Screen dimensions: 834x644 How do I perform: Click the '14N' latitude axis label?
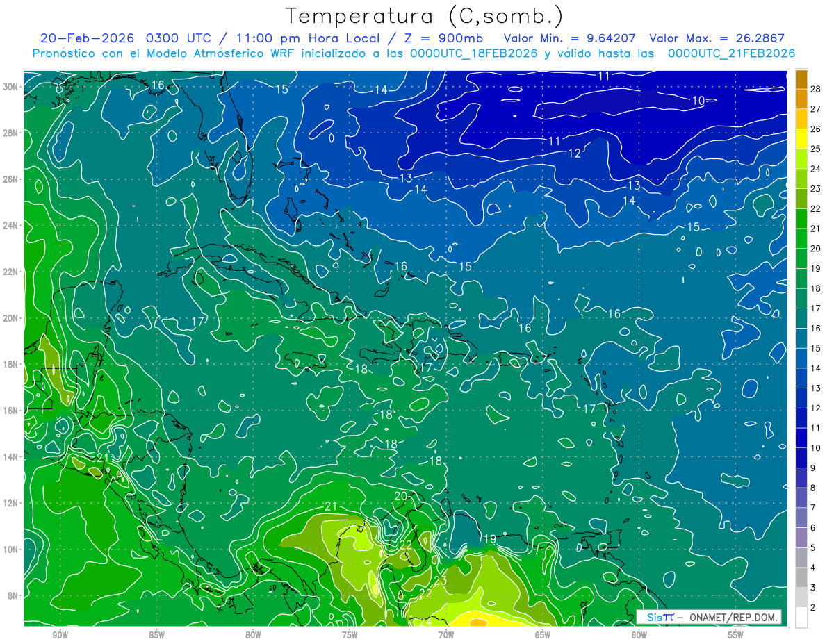tap(12, 457)
